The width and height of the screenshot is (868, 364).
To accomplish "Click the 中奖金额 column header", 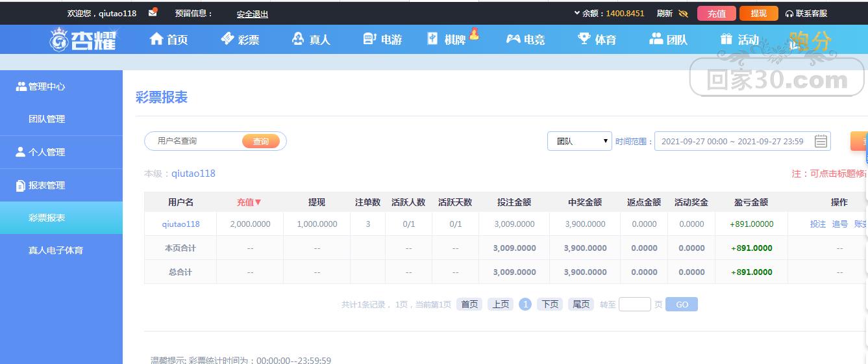I will tap(585, 202).
